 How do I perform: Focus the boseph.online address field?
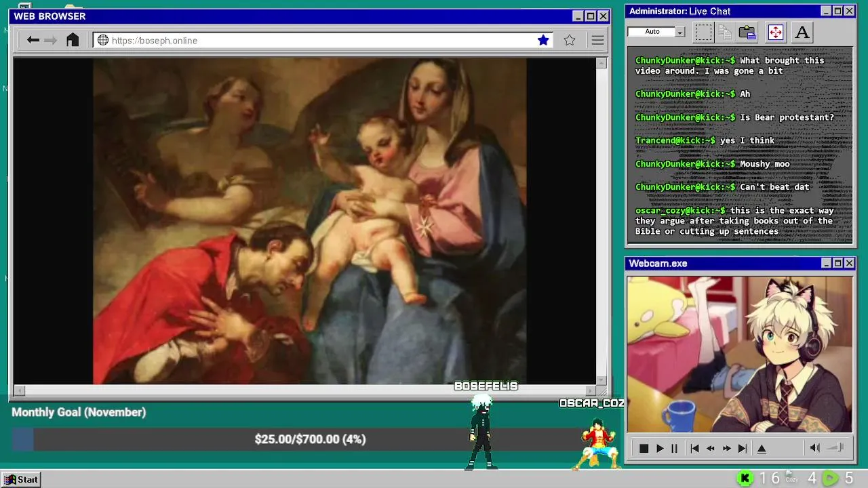tap(323, 40)
